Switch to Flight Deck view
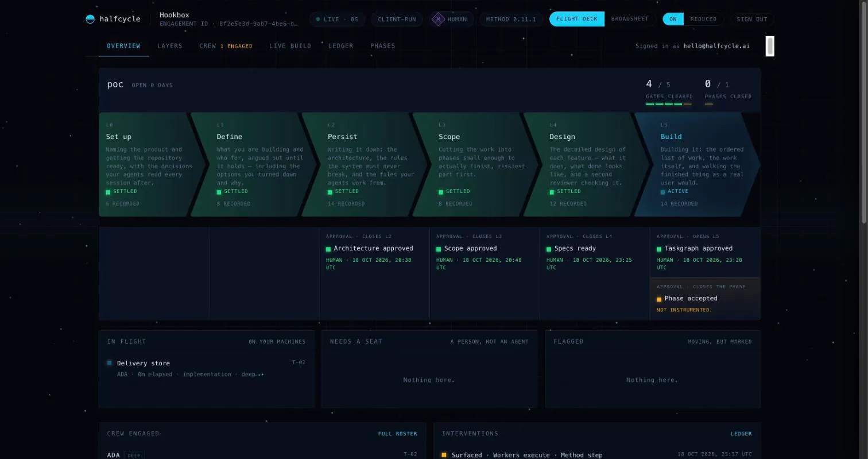This screenshot has height=459, width=868. pyautogui.click(x=577, y=19)
